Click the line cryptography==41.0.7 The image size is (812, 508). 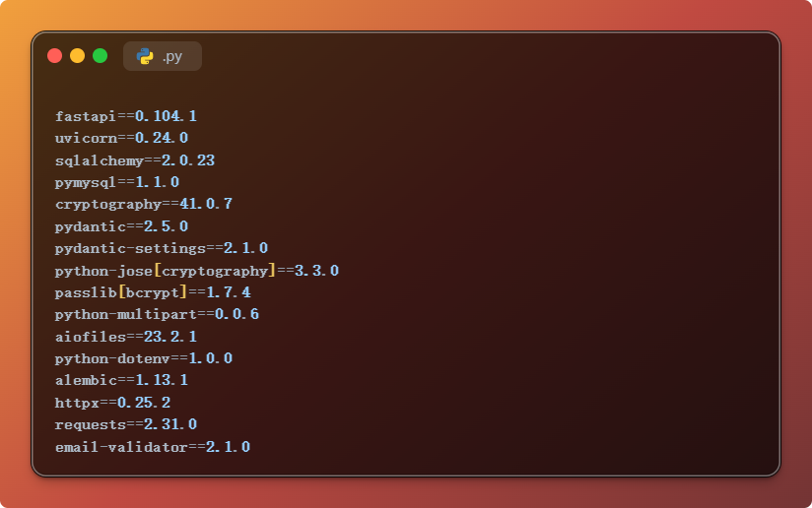[x=144, y=204]
